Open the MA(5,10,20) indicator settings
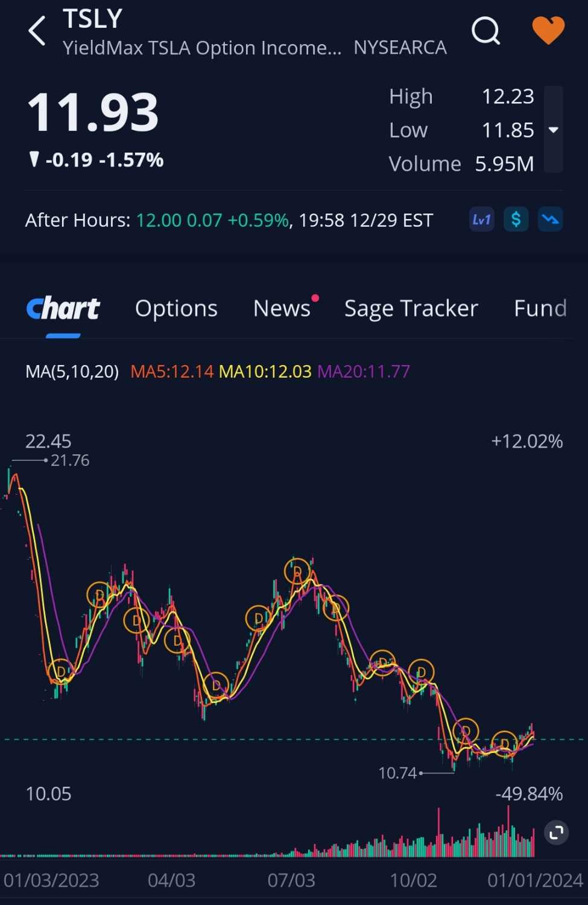 (72, 371)
